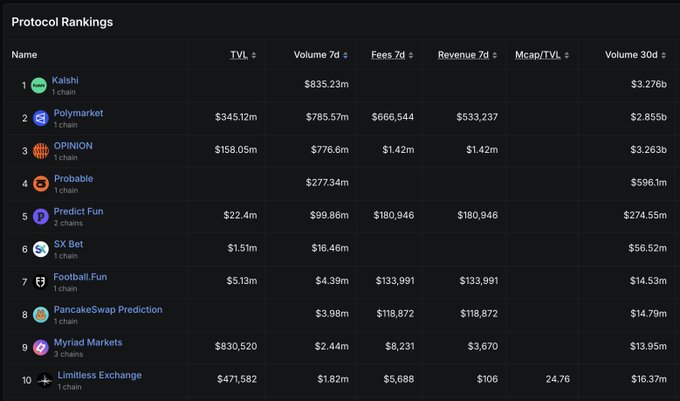Click the PancakeSwap Prediction logo icon
Image resolution: width=680 pixels, height=401 pixels.
pyautogui.click(x=40, y=315)
